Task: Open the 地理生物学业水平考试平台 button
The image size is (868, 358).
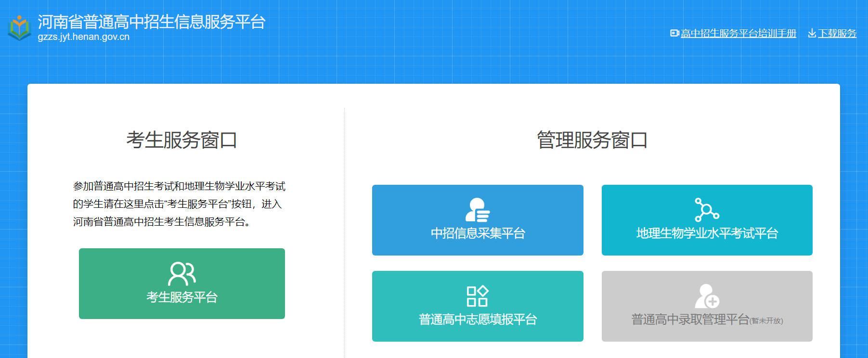Action: (x=707, y=220)
